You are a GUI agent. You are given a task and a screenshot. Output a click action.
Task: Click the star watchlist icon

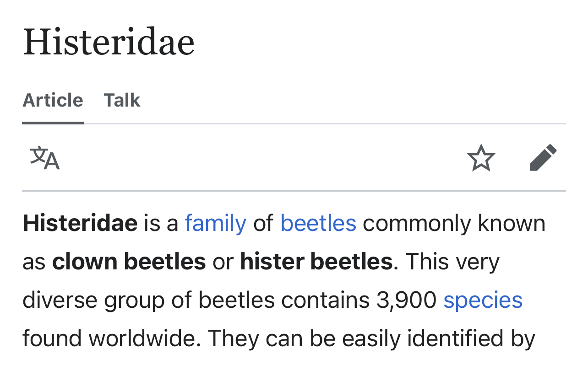(x=481, y=158)
